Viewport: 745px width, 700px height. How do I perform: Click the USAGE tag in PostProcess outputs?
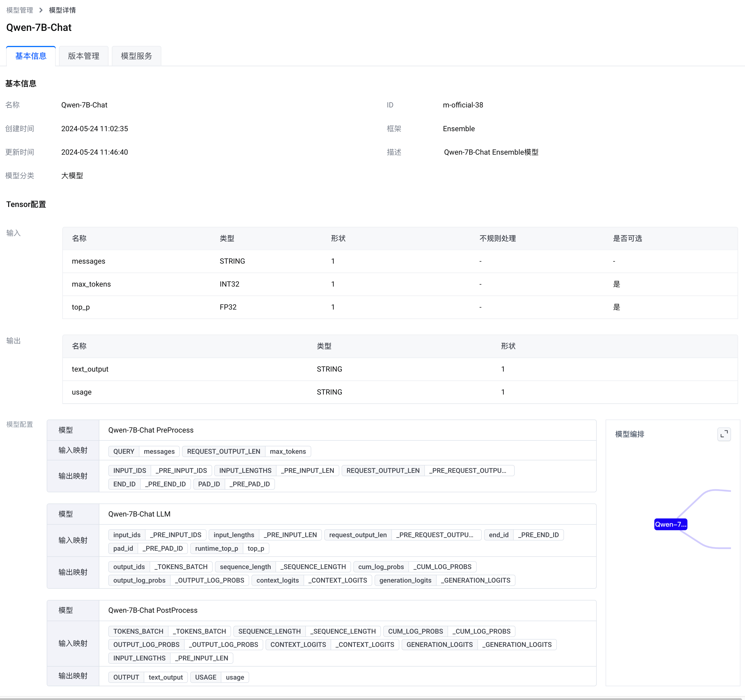(205, 677)
